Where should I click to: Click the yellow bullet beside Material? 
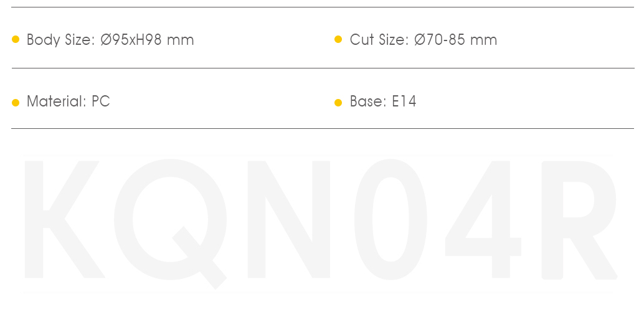[x=16, y=102]
